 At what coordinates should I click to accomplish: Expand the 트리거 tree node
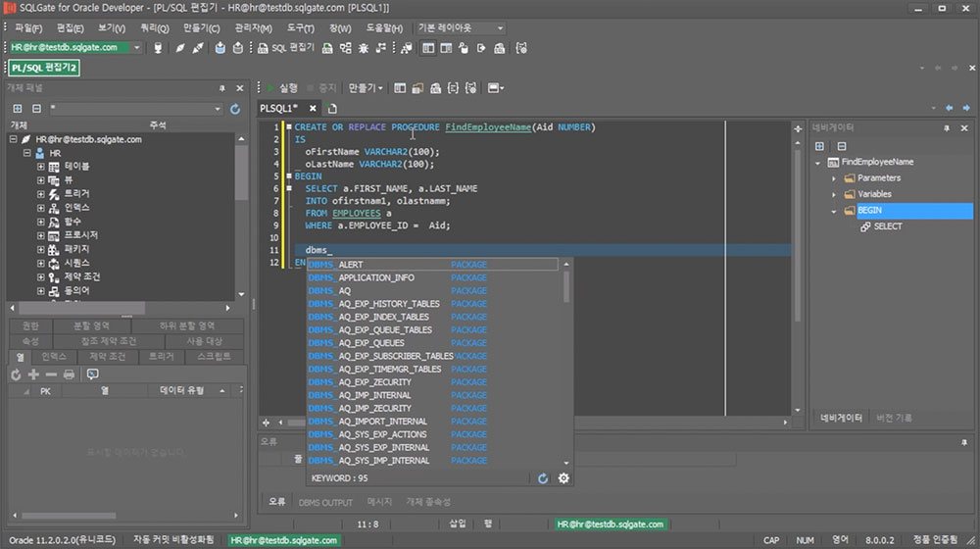click(40, 194)
